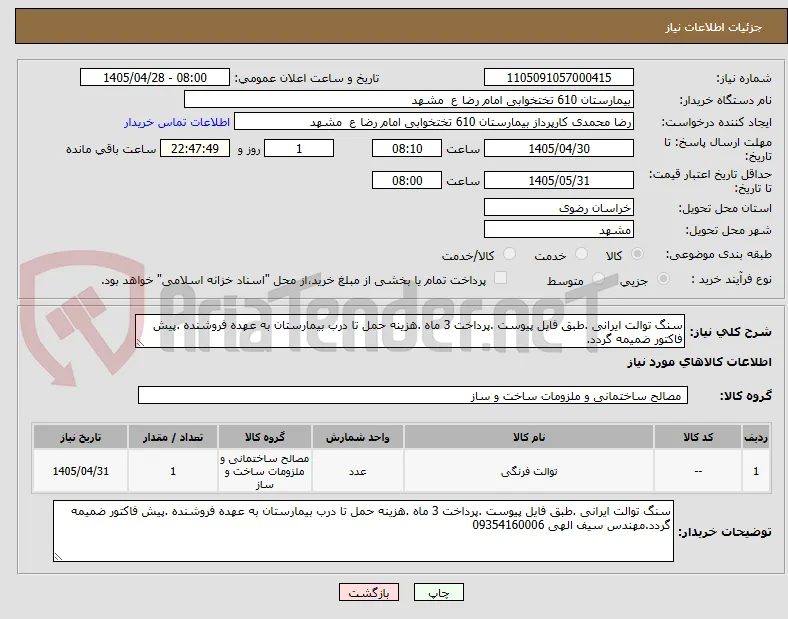The image size is (788, 619).
Task: Click the توالت فرنگی item name cell
Action: (x=529, y=471)
